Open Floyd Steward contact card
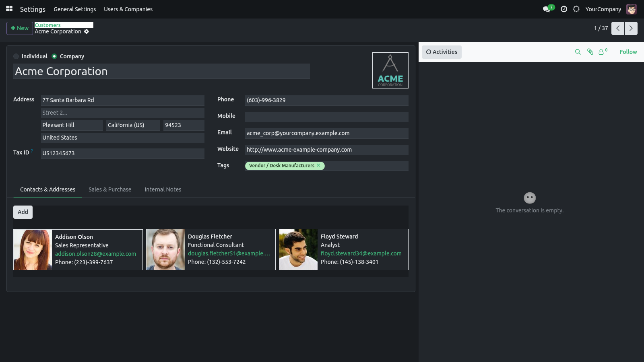Viewport: 644px width, 362px height. click(344, 249)
